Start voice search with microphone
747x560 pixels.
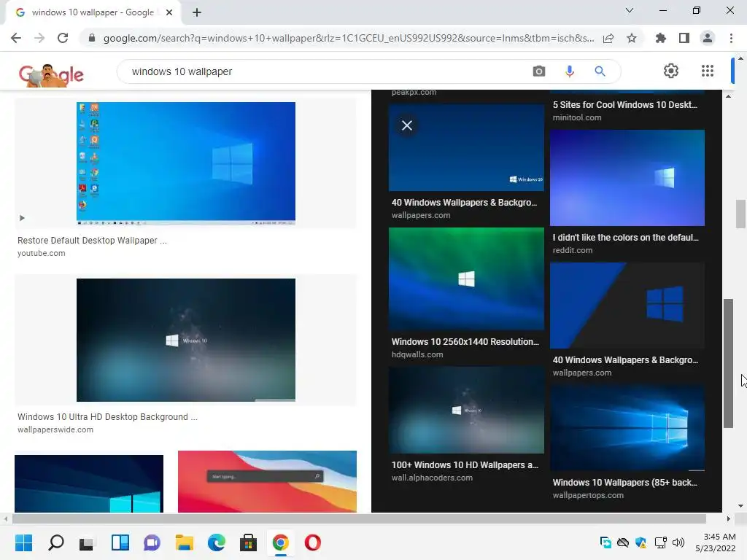(569, 71)
